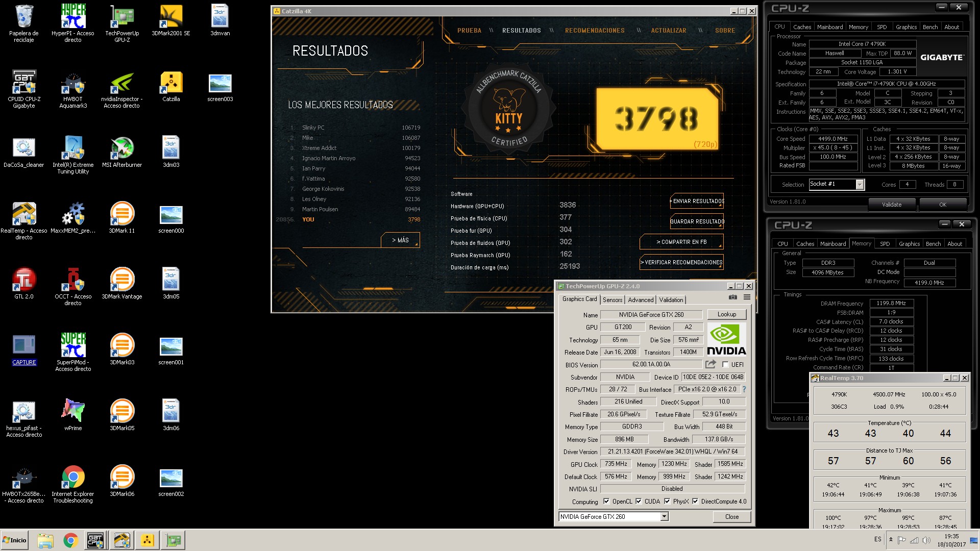This screenshot has width=980, height=551.
Task: Click ENVIAR RESULTADOS button in Catzilla
Action: (x=697, y=201)
